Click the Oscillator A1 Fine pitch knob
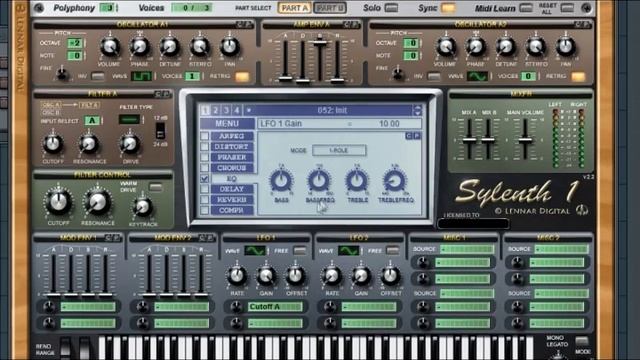This screenshot has height=360, width=640. 62,74
